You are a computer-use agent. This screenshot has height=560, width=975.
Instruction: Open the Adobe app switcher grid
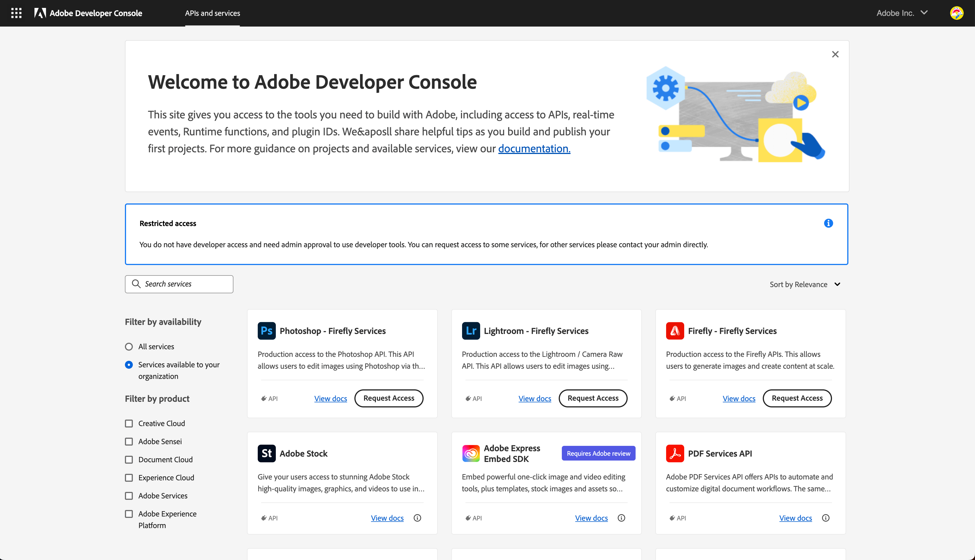pos(16,13)
